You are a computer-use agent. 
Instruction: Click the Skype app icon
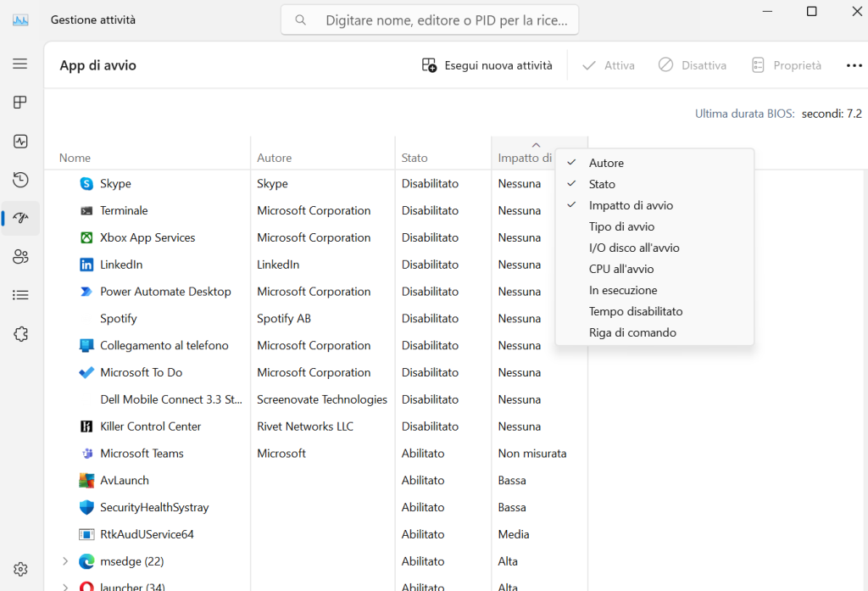[x=86, y=183]
